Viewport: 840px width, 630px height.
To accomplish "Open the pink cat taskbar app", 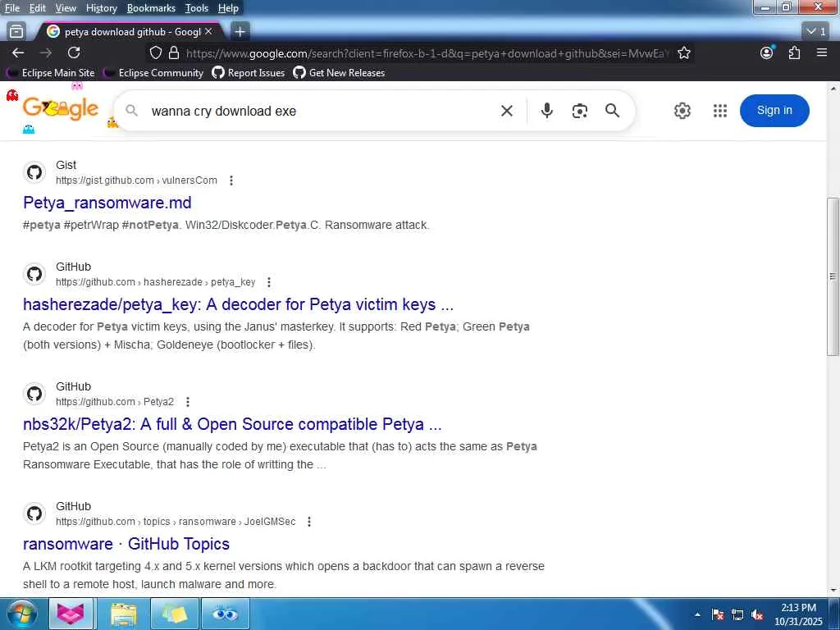I will point(71,614).
